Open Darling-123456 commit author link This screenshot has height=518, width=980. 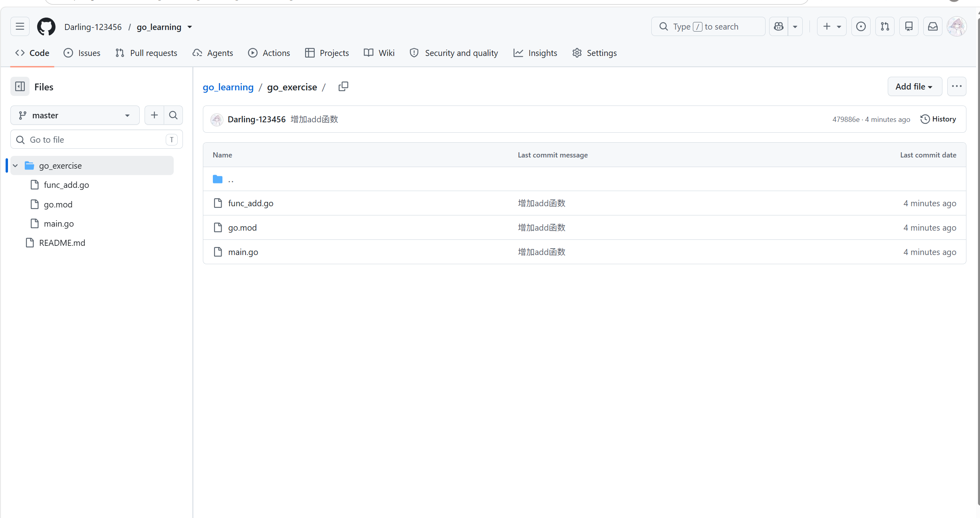[257, 119]
